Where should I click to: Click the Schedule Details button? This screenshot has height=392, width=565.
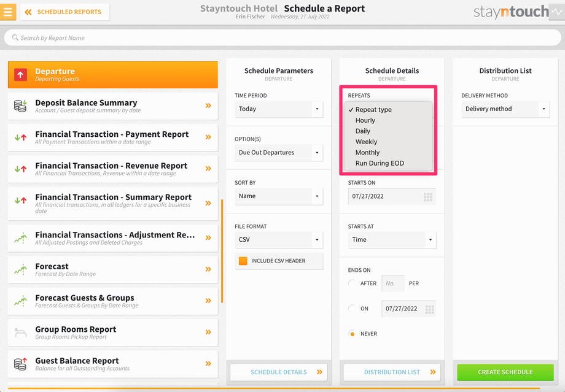pyautogui.click(x=279, y=372)
